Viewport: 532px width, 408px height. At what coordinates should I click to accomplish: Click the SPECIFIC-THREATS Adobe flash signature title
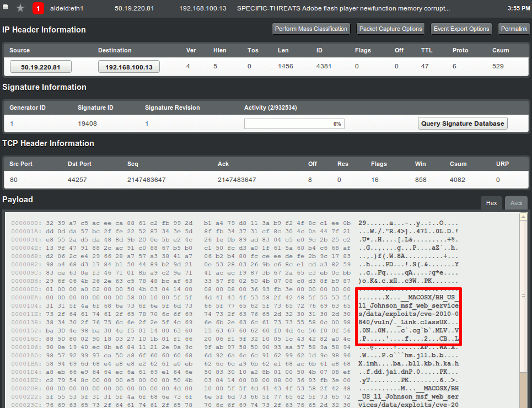point(343,9)
